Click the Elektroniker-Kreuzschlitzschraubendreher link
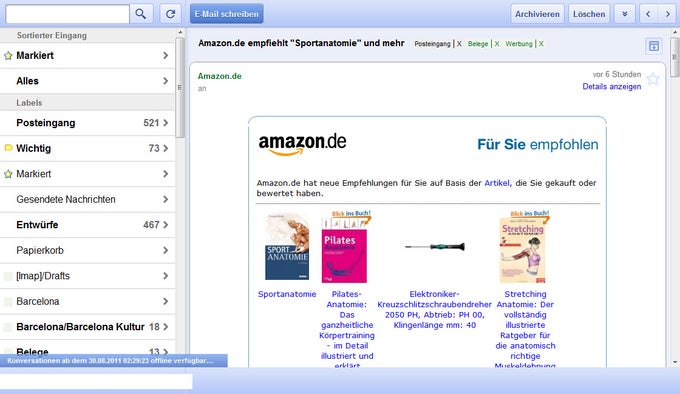Screen dimensions: 680x394 click(x=435, y=309)
